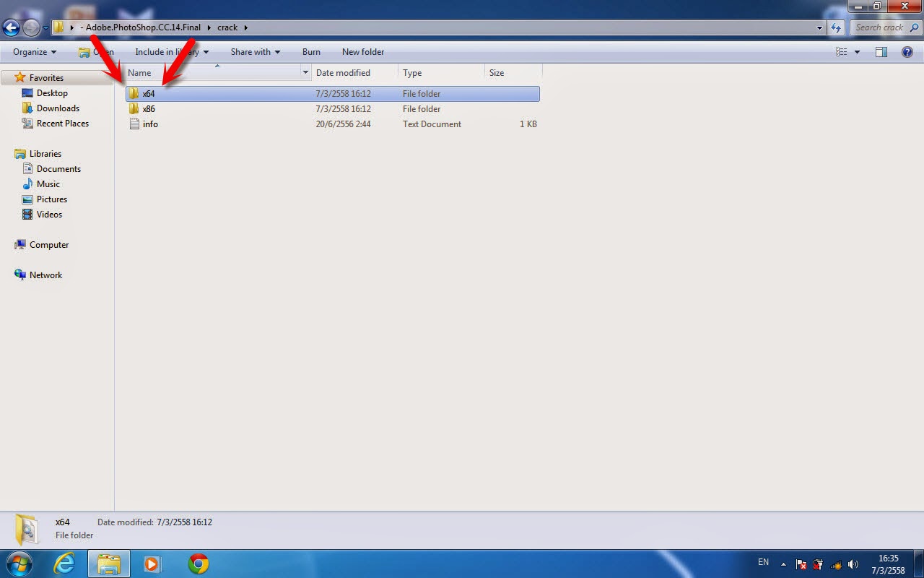Select x64 folder name text

[x=149, y=94]
